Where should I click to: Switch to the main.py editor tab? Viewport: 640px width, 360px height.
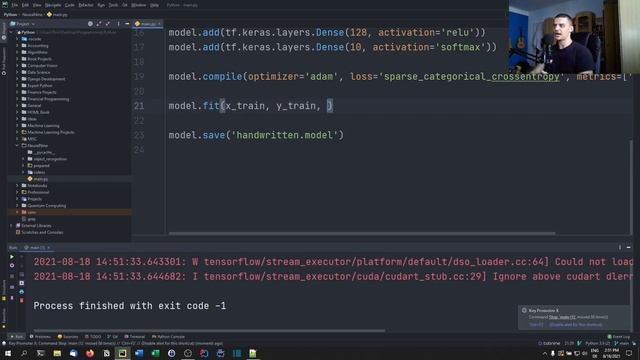tap(147, 24)
